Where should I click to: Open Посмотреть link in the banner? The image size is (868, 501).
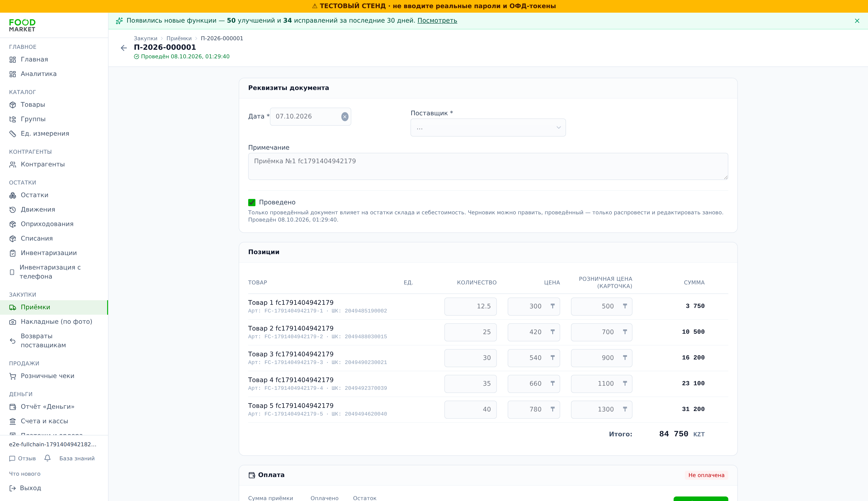point(437,21)
